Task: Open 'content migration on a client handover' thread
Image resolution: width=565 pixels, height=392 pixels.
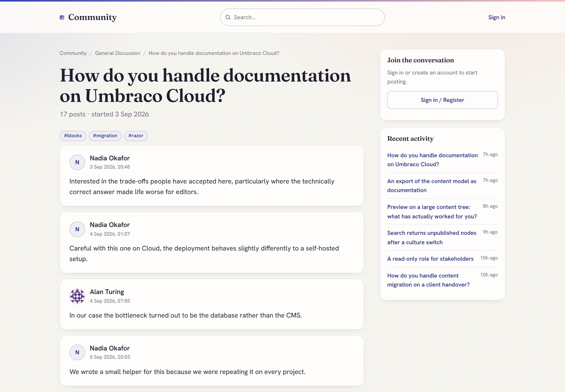Action: 428,280
